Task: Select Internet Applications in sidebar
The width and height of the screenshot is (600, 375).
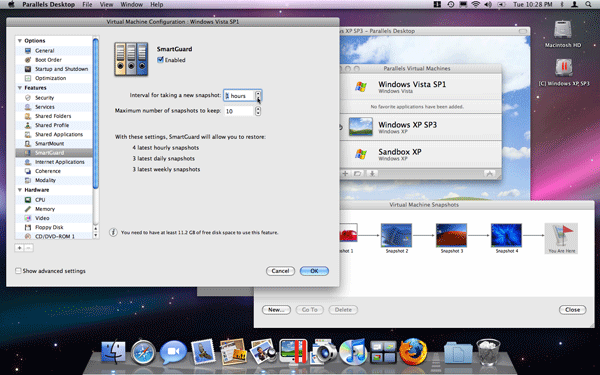Action: 54,162
